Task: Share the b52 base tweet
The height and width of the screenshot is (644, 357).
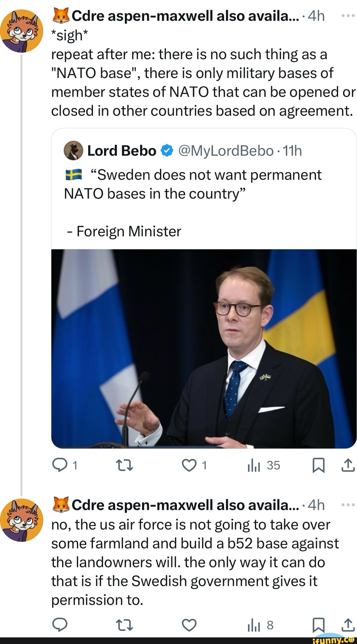Action: (348, 625)
